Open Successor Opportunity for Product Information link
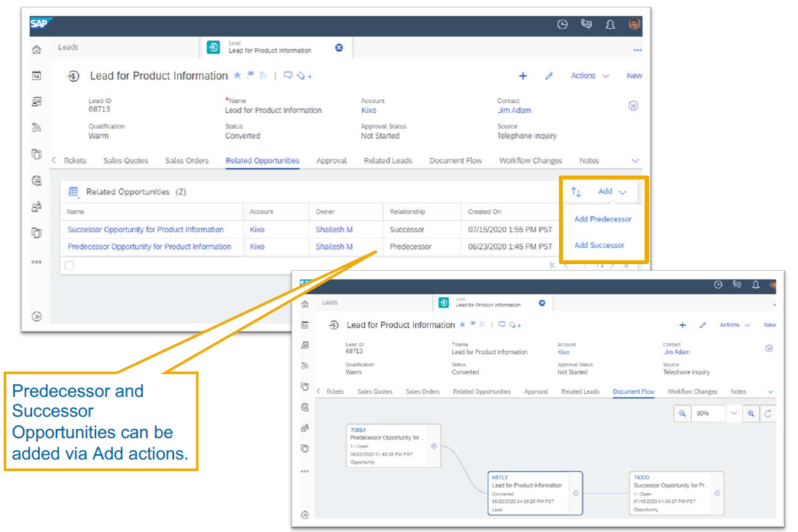This screenshot has height=532, width=798. tap(145, 230)
